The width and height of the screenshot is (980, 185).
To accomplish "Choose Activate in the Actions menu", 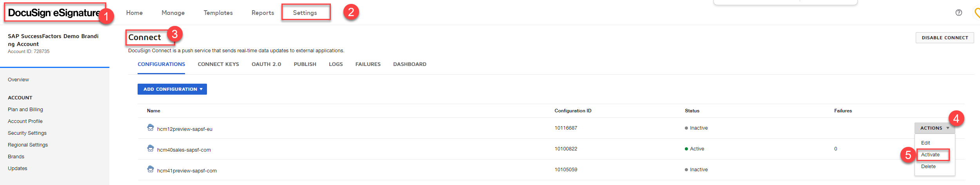I will tap(930, 155).
